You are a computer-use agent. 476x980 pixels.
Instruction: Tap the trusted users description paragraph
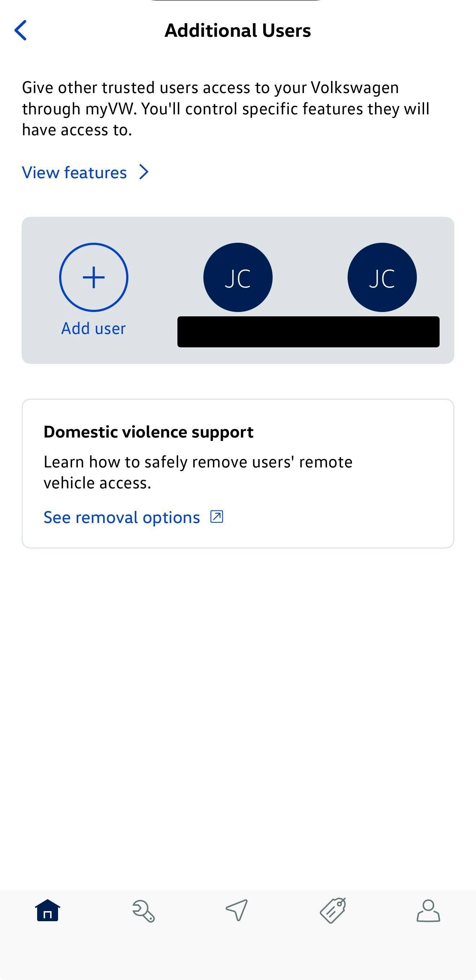[x=226, y=109]
